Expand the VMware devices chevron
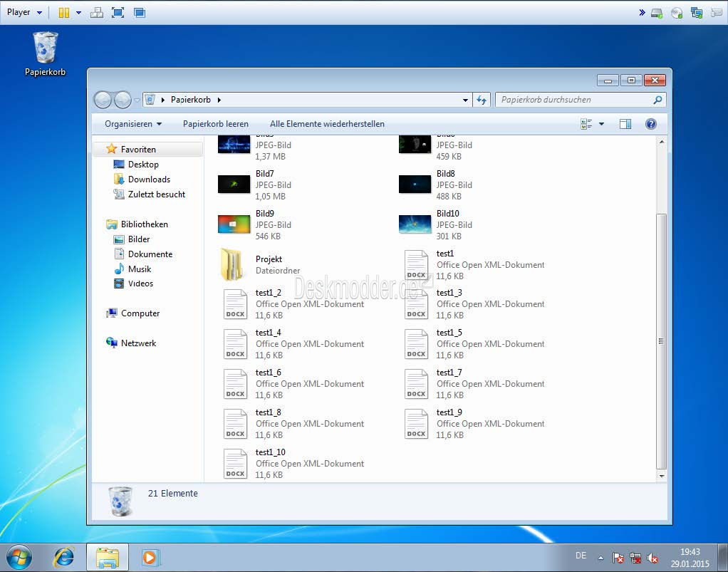Image resolution: width=728 pixels, height=572 pixels. pos(642,13)
